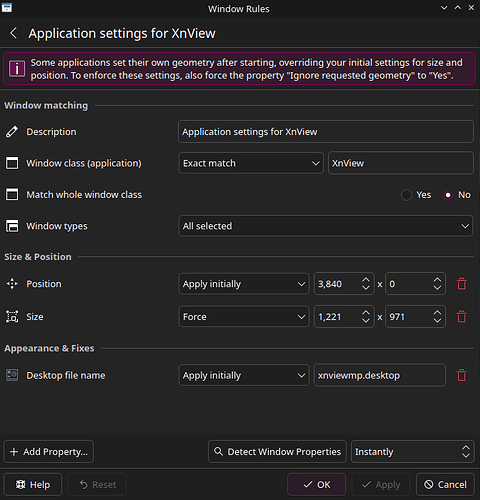Go back using the left arrow icon
The height and width of the screenshot is (500, 480).
[13, 33]
